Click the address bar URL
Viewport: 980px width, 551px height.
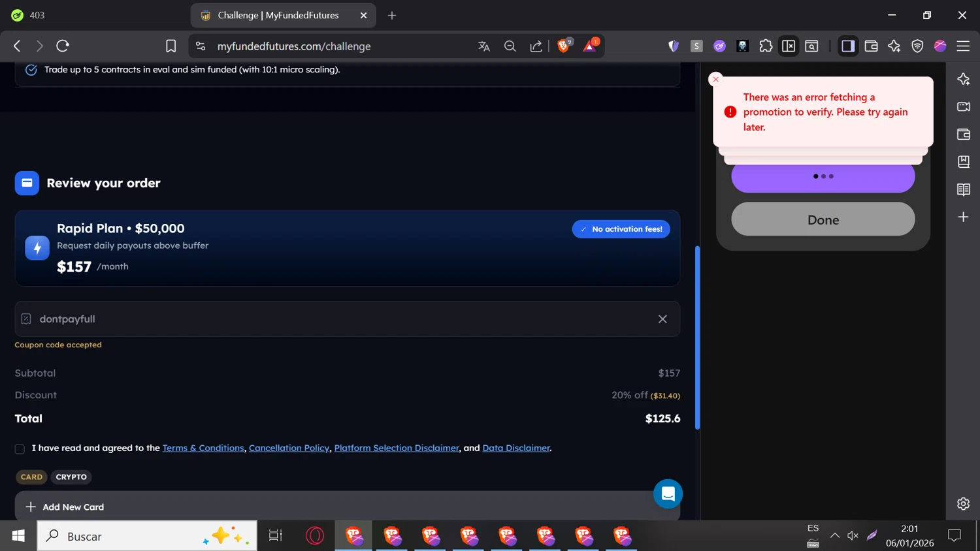pyautogui.click(x=294, y=46)
